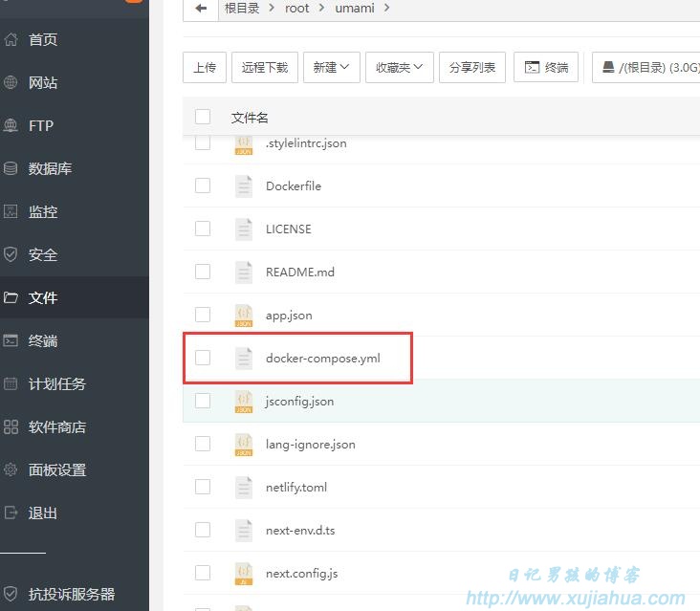Check the box for next.config.js
This screenshot has width=700, height=611.
[x=203, y=573]
